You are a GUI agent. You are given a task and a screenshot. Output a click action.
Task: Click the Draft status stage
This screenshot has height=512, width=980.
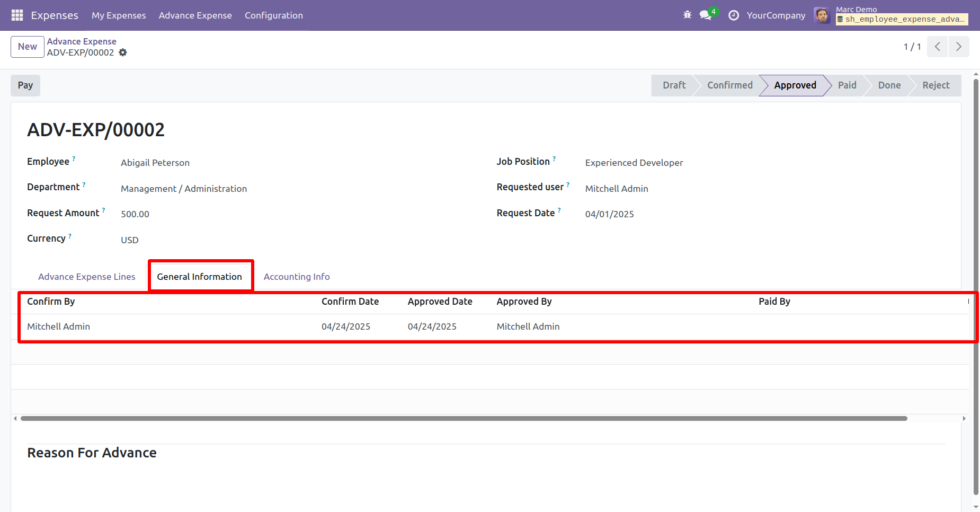point(674,85)
